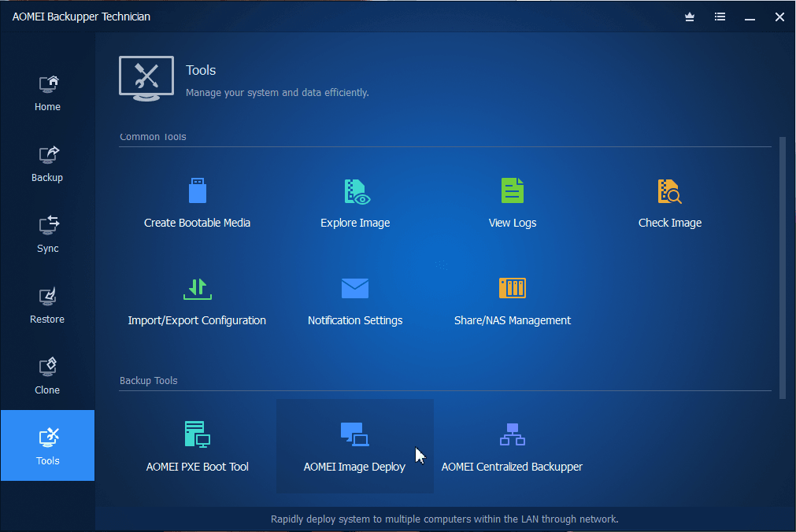Open Notification Settings envelope icon
This screenshot has height=532, width=796.
[x=355, y=288]
